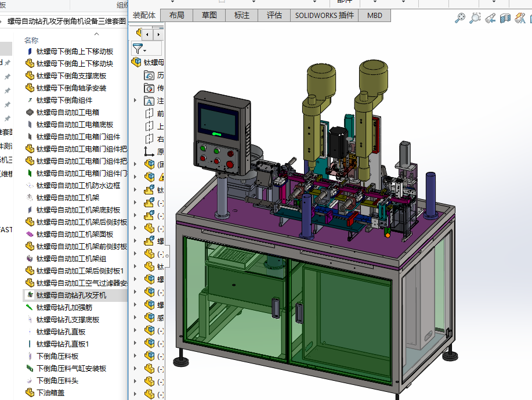Open the Section View tool icon
Screen dimensions: 532x400
tap(505, 19)
